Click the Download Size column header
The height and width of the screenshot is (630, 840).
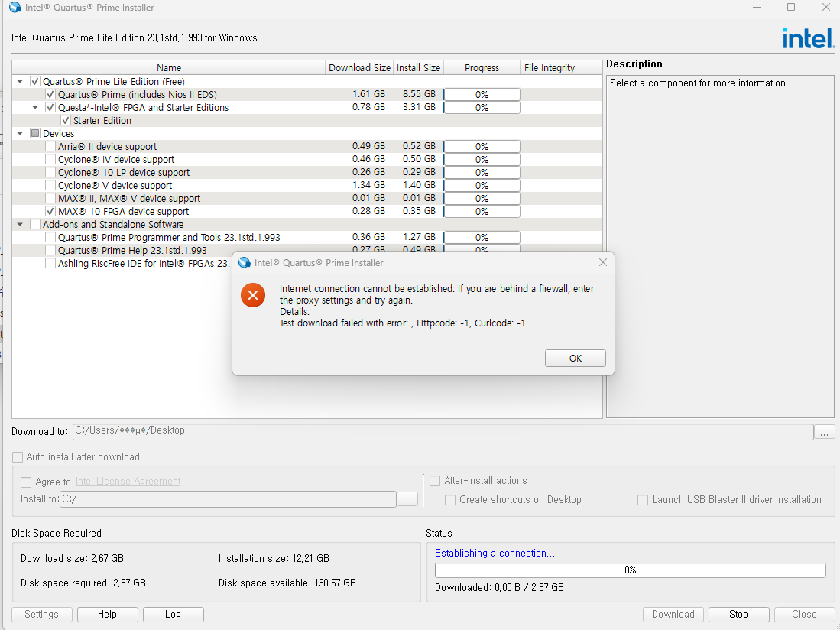coord(359,67)
